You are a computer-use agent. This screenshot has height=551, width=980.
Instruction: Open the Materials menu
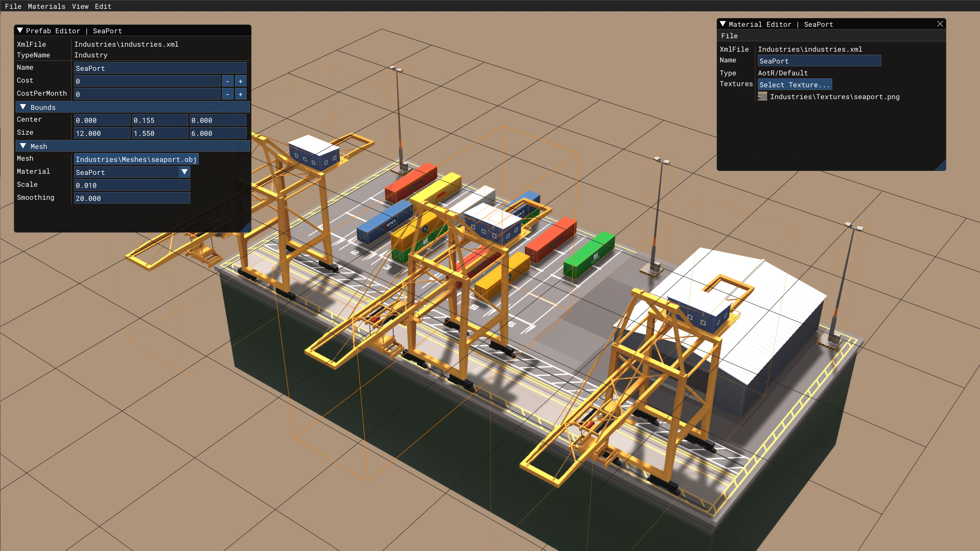point(46,6)
